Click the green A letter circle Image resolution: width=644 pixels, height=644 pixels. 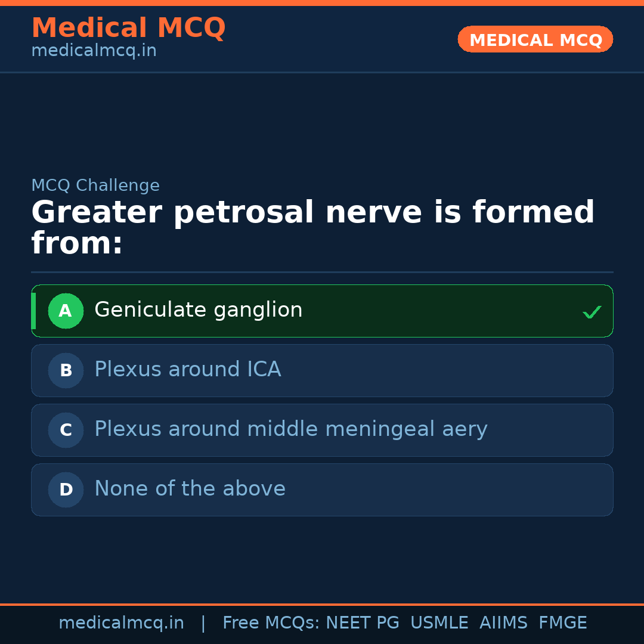pyautogui.click(x=66, y=311)
